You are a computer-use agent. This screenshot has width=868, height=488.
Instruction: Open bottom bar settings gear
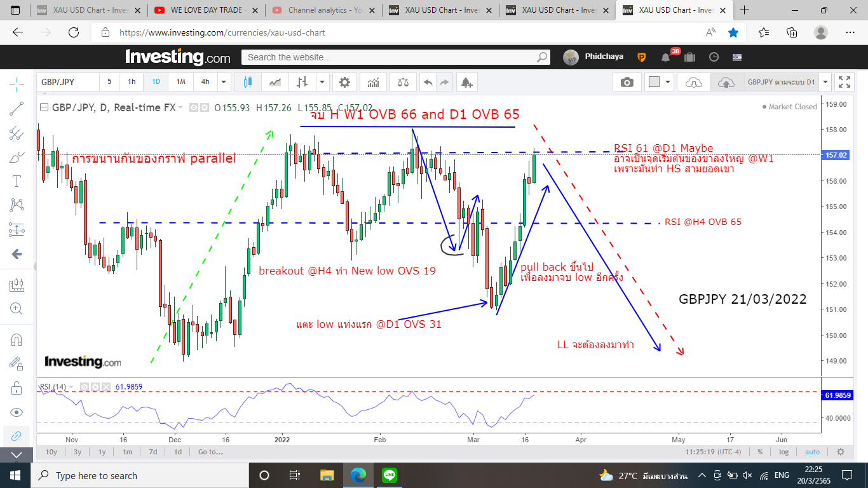[841, 452]
